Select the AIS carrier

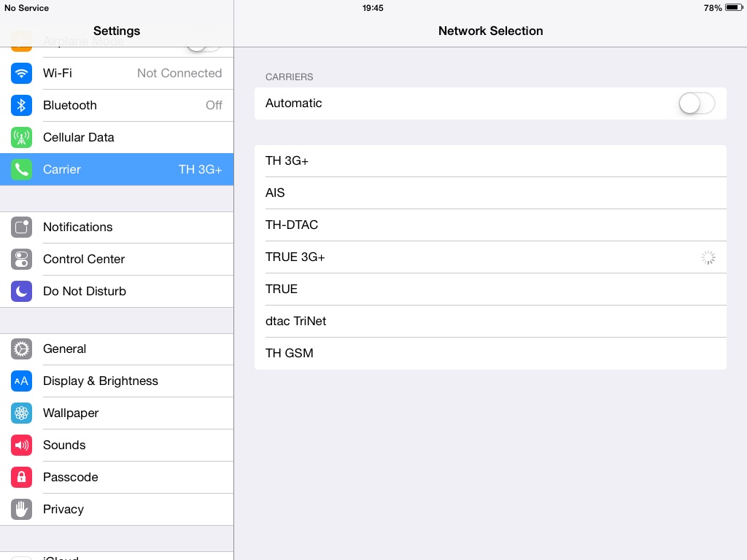pos(490,192)
